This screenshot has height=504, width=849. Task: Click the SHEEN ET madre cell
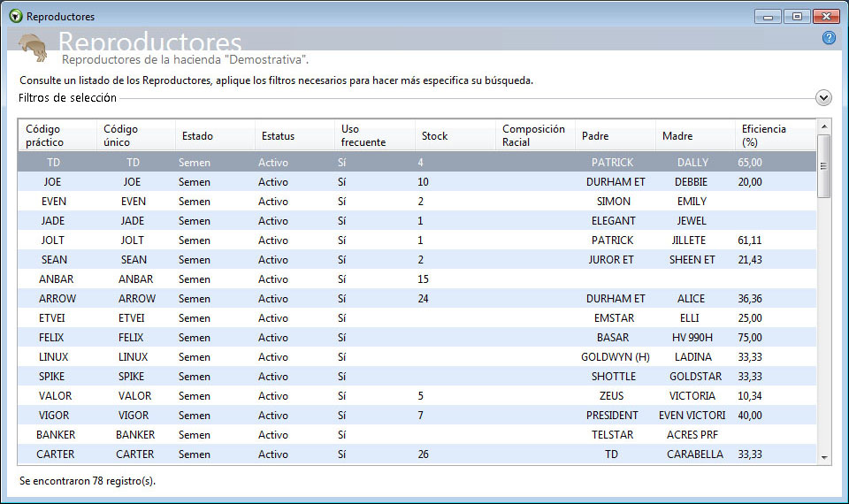[x=692, y=260]
